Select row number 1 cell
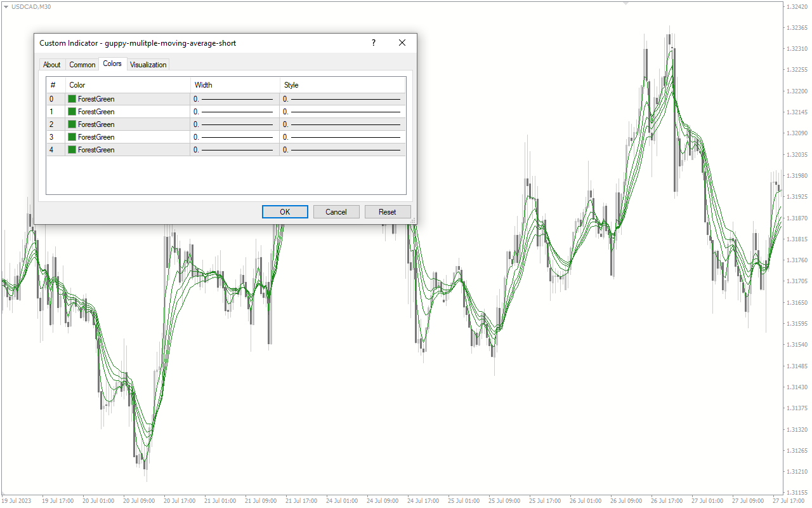 (56, 112)
